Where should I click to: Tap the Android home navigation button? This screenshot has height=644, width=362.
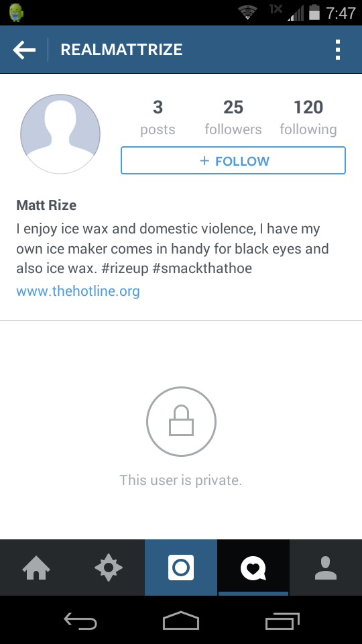[x=181, y=620]
